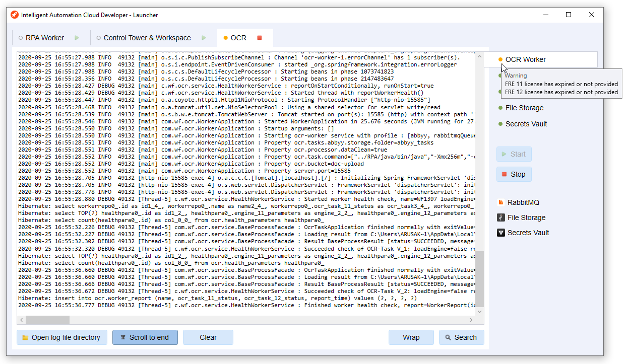Click the Start button
The height and width of the screenshot is (364, 627).
click(x=514, y=154)
